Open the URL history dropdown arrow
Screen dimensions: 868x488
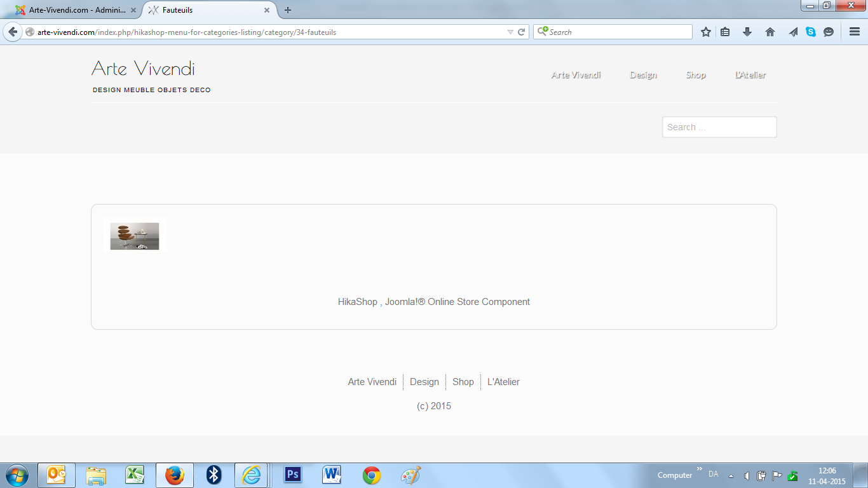click(510, 32)
